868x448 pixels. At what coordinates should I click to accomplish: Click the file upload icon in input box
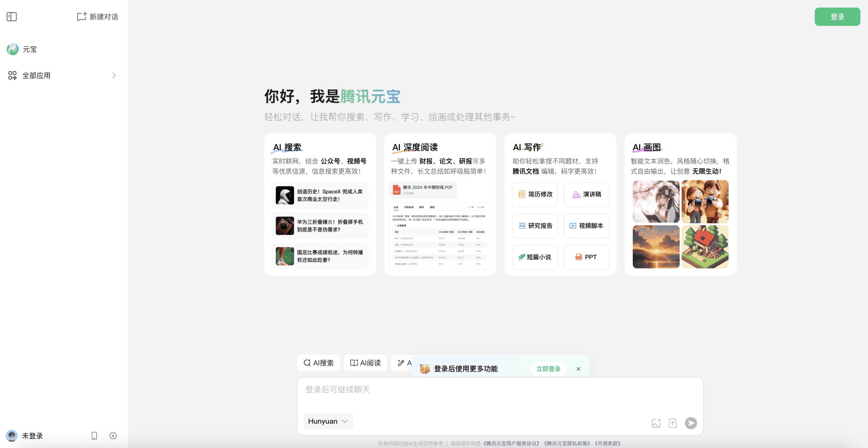pos(673,423)
